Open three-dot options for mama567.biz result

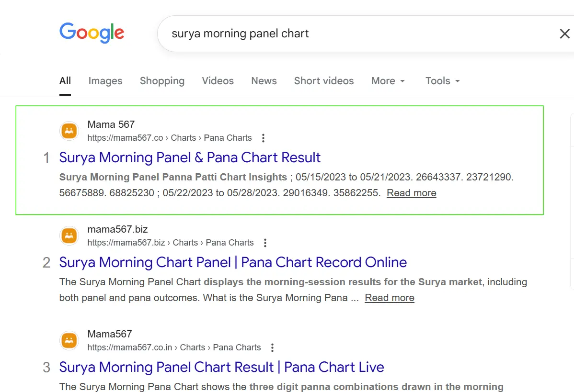[265, 243]
